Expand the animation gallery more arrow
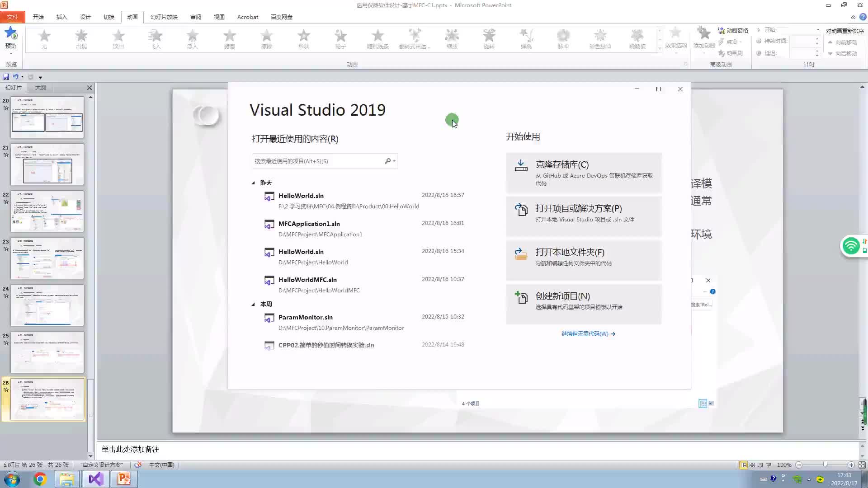The height and width of the screenshot is (488, 868). tap(660, 47)
